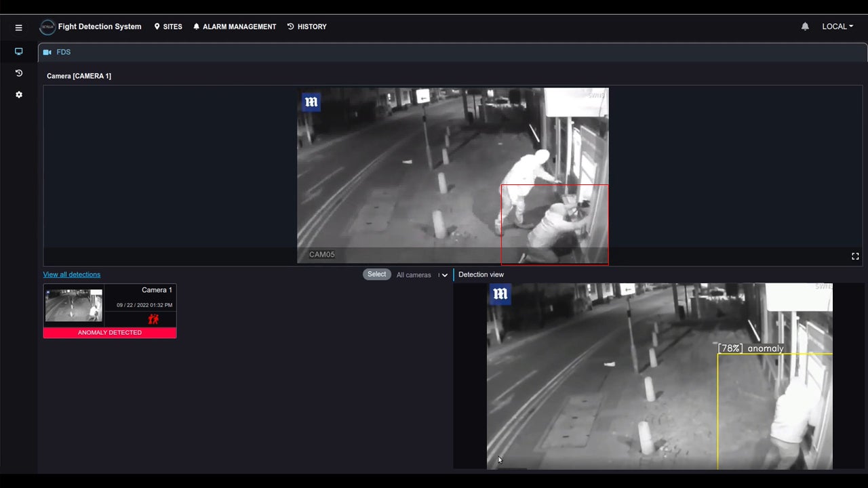Open the View all detections link

(x=72, y=274)
